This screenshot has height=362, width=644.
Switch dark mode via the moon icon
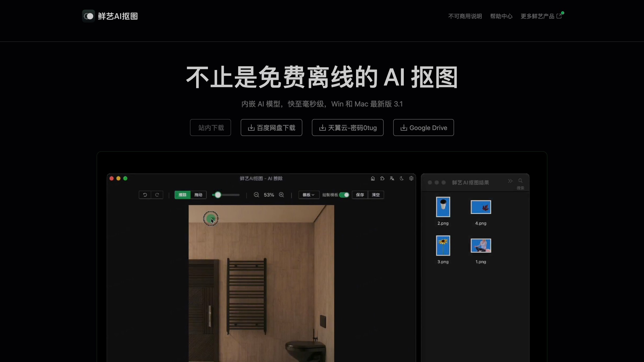401,179
